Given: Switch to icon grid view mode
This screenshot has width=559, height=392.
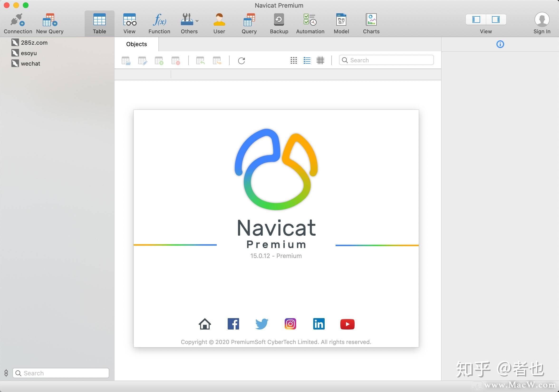Looking at the screenshot, I should [x=294, y=60].
